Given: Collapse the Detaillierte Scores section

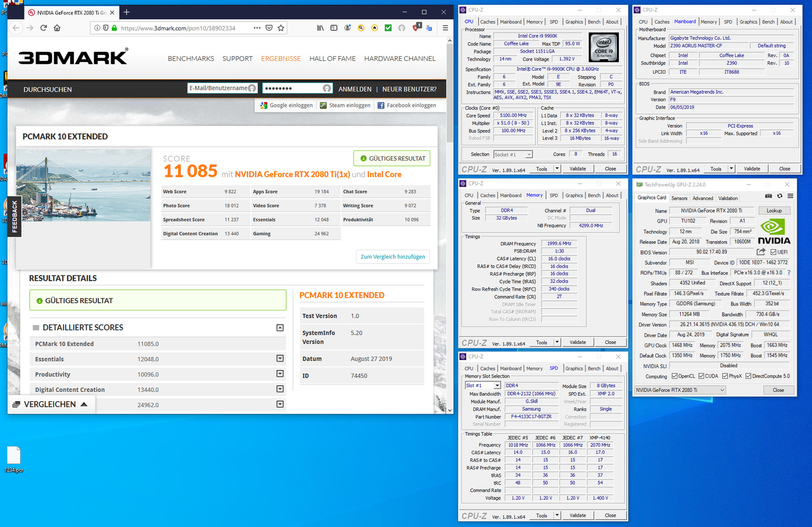Looking at the screenshot, I should tap(280, 328).
